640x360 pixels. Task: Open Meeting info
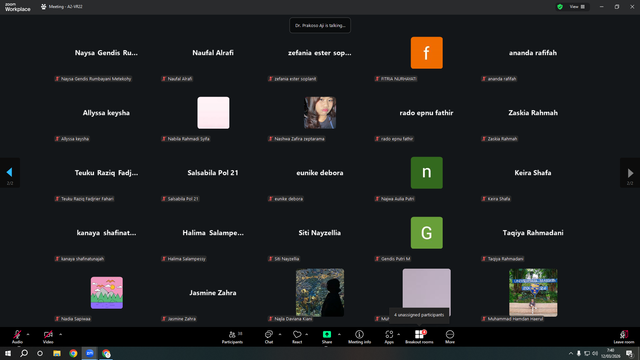coord(360,337)
